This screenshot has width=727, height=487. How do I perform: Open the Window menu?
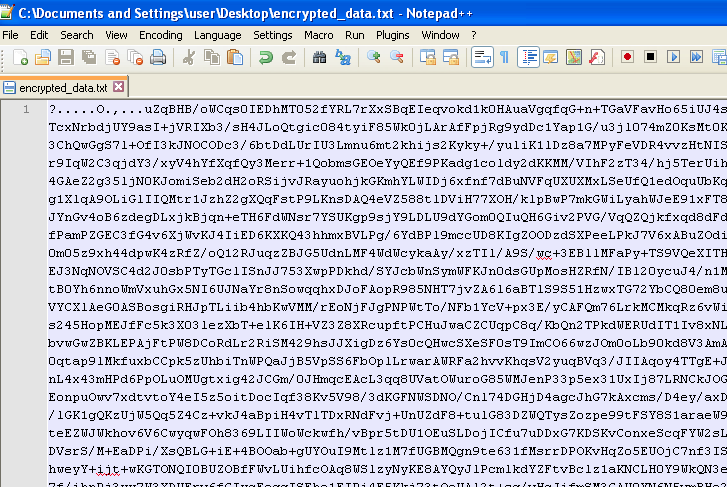440,35
